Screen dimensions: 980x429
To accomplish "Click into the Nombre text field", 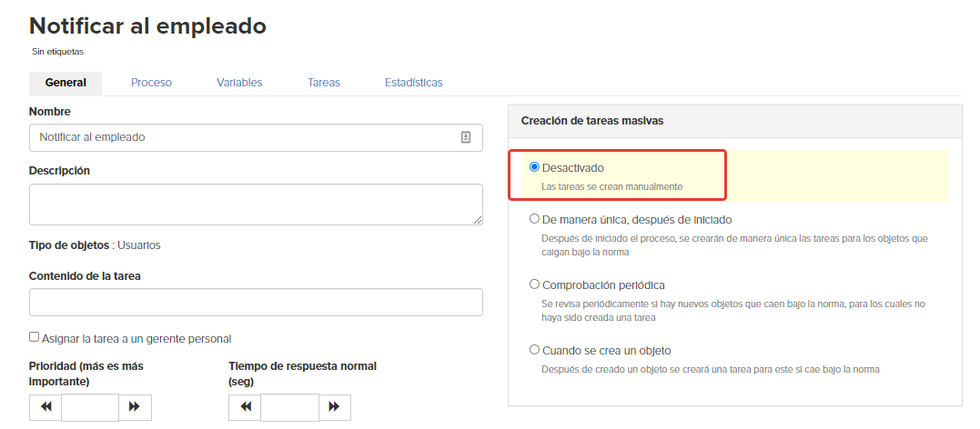I will (256, 137).
